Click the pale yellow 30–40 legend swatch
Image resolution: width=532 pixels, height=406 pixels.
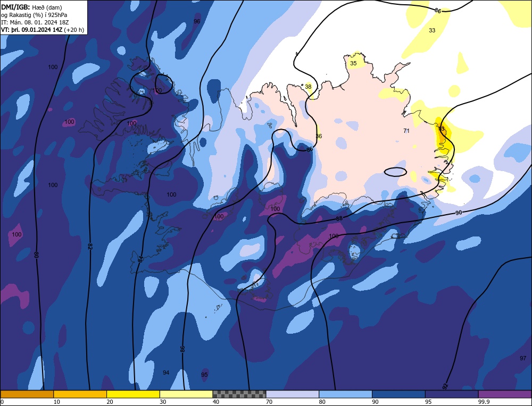[186, 394]
